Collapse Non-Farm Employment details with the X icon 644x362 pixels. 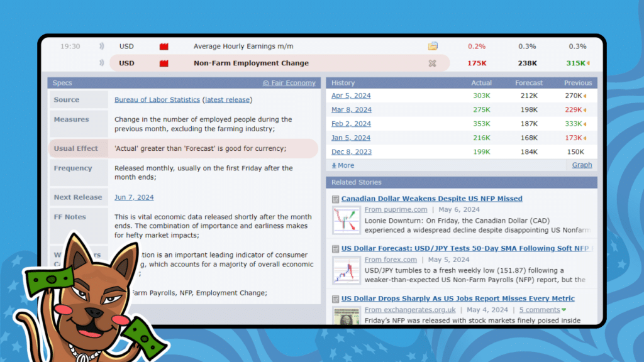pos(432,63)
